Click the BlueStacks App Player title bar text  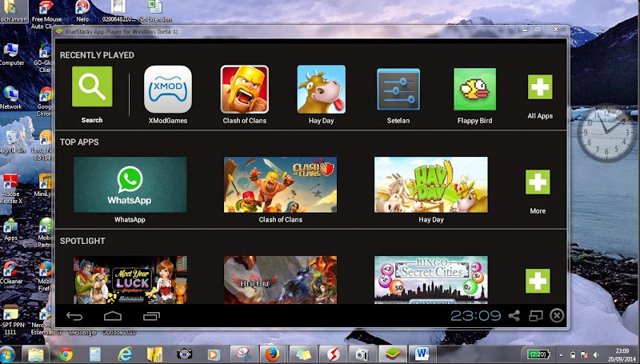122,31
